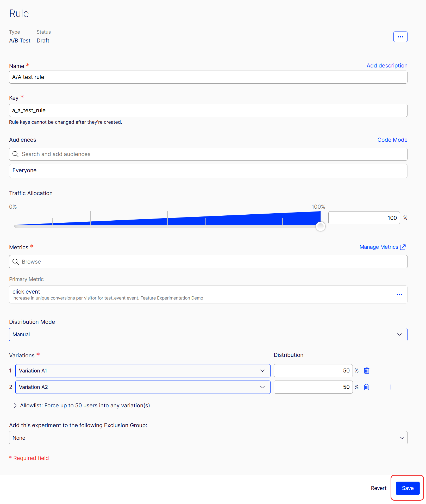The height and width of the screenshot is (504, 426).
Task: Open the Variation A1 dropdown
Action: coord(143,371)
